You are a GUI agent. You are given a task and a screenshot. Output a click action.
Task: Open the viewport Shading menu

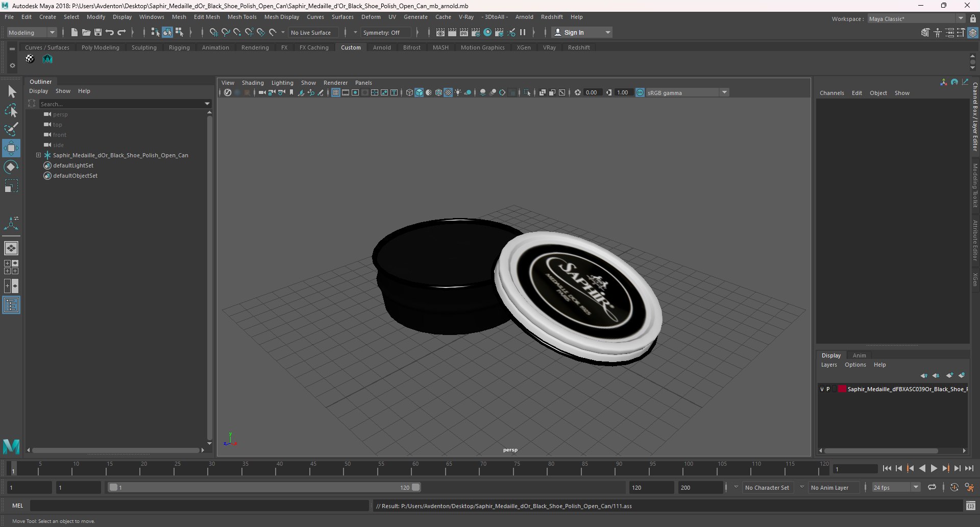coord(253,83)
